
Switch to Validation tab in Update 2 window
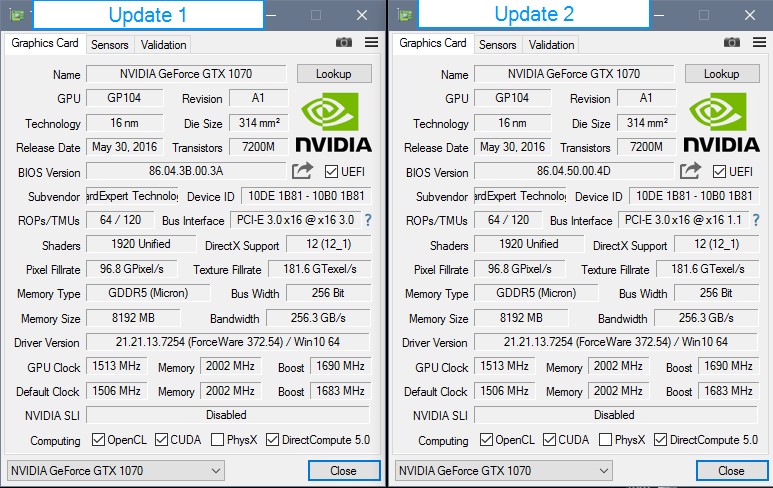(x=551, y=45)
